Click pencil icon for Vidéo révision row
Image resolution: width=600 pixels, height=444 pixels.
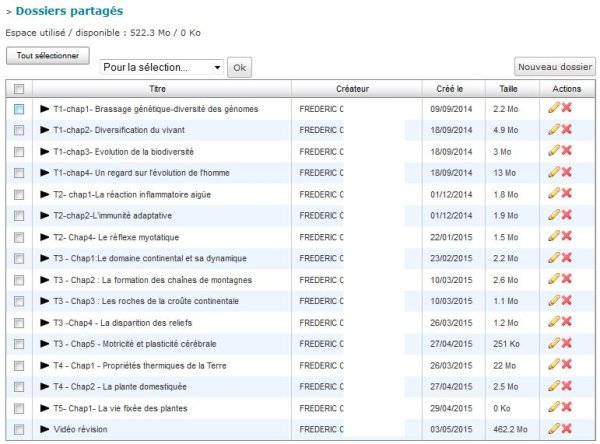click(554, 429)
